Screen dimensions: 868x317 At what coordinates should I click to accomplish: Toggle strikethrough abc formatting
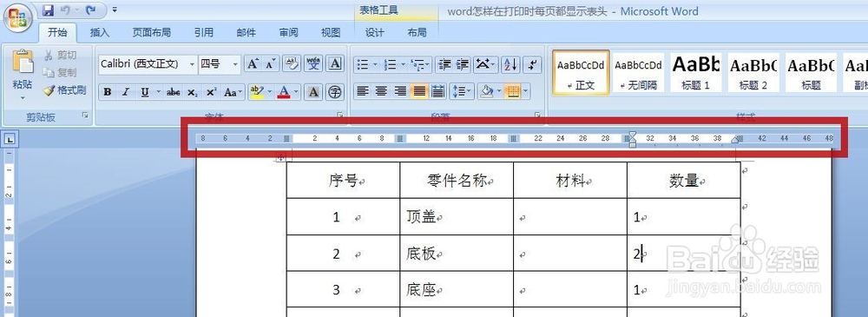point(174,92)
